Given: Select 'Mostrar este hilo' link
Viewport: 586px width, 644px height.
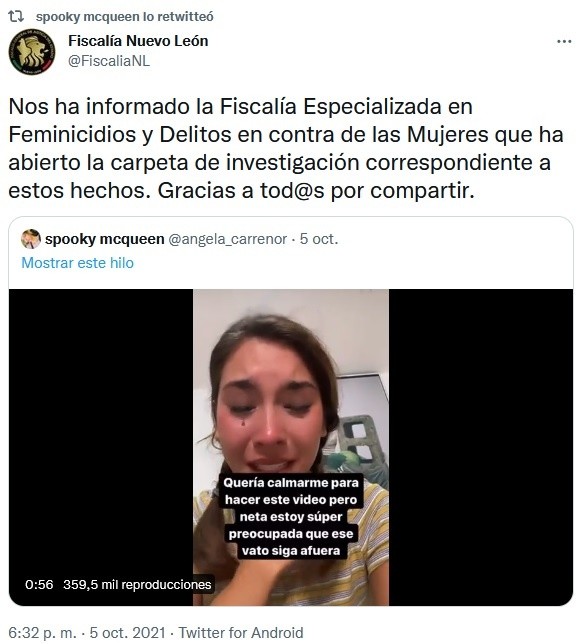Looking at the screenshot, I should pyautogui.click(x=78, y=263).
